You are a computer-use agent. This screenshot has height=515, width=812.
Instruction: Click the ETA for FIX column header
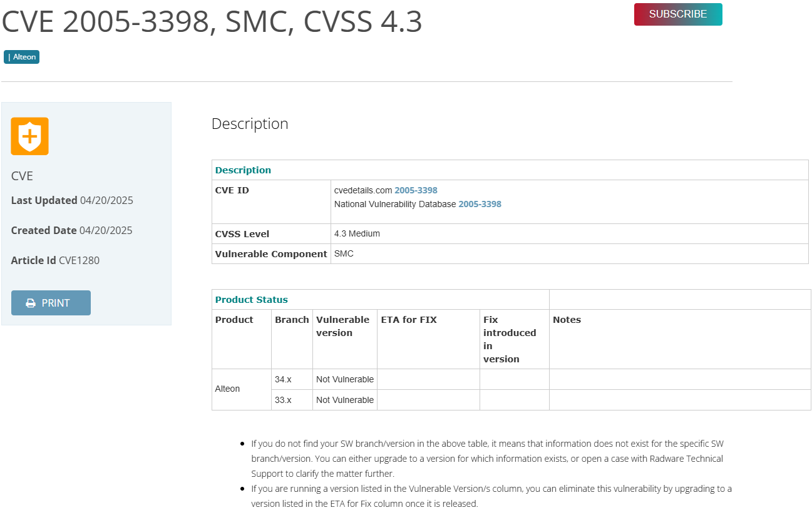(x=409, y=320)
